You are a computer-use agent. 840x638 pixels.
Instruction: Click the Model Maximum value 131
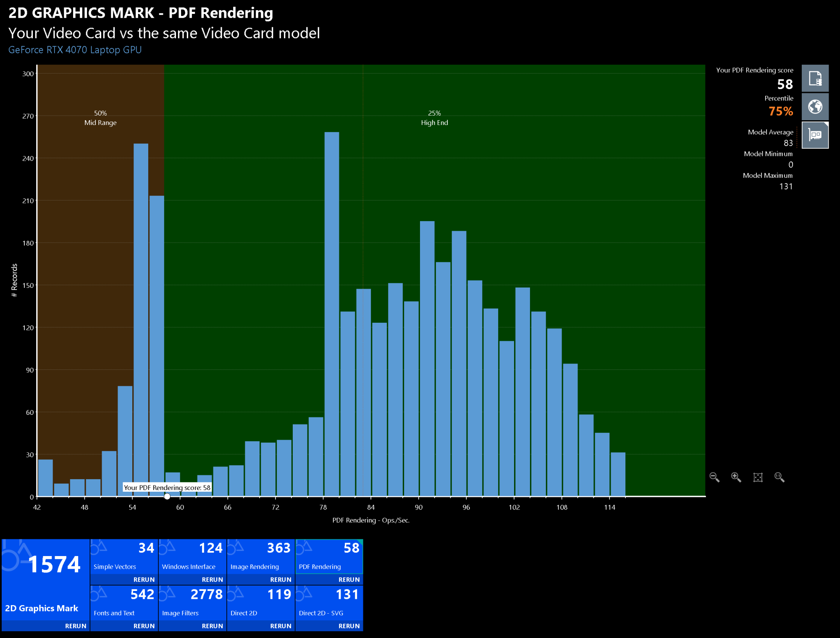[786, 186]
